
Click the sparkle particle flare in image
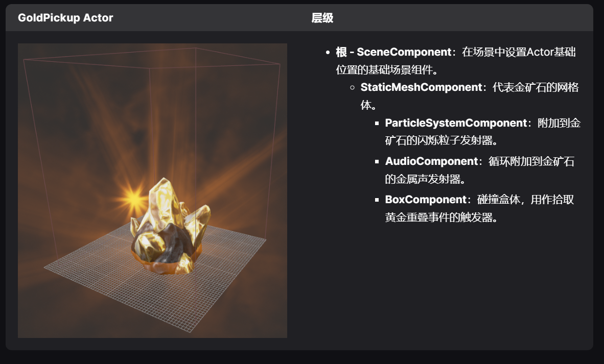134,199
